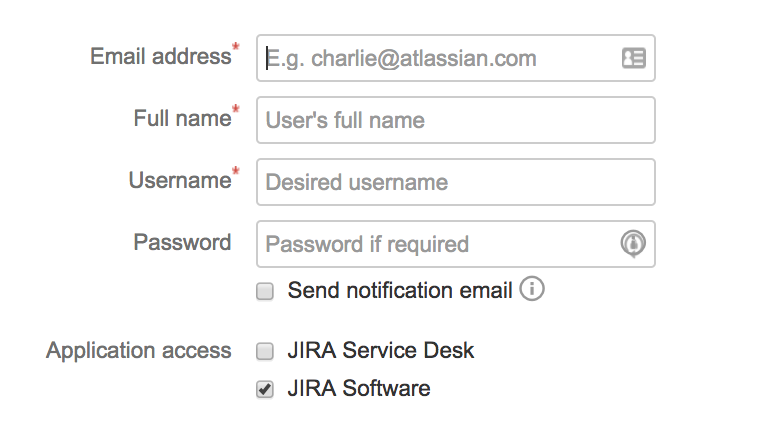This screenshot has height=436, width=774.
Task: Click the Application access section label
Action: (139, 351)
